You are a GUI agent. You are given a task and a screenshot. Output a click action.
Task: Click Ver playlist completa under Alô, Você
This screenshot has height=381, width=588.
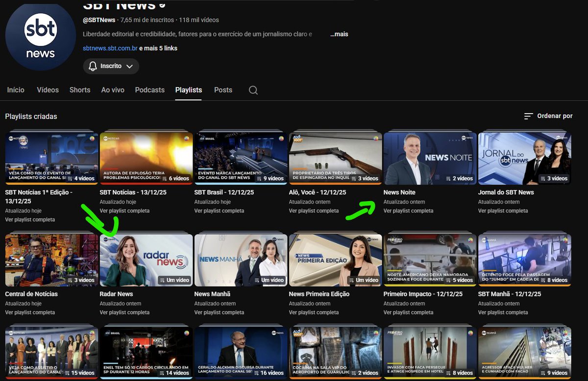[314, 211]
